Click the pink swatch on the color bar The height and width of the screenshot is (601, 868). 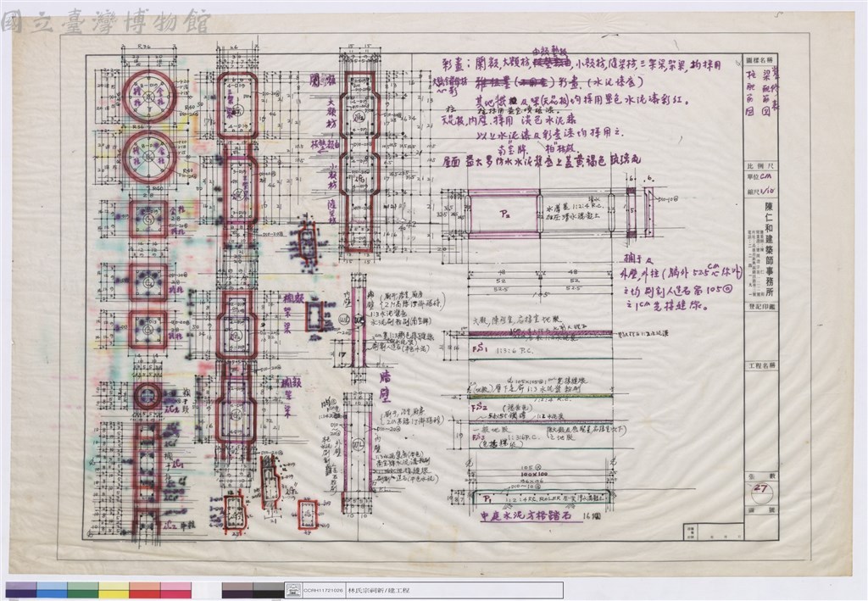click(x=176, y=590)
